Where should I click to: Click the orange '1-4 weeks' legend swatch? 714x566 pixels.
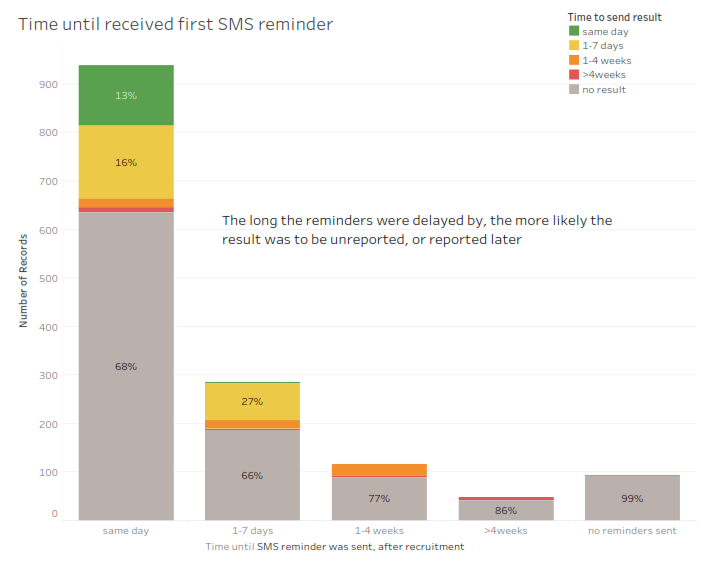(x=574, y=61)
